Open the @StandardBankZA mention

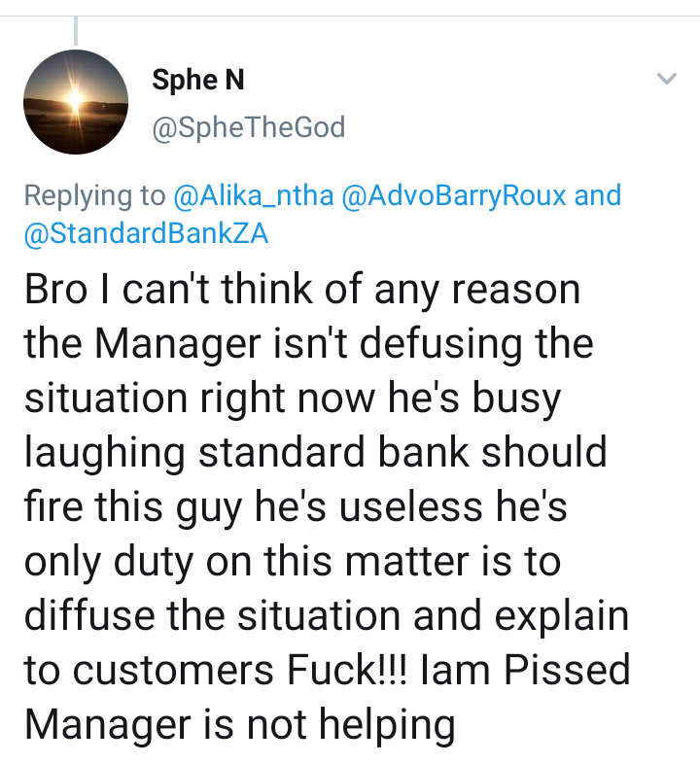pos(146,233)
